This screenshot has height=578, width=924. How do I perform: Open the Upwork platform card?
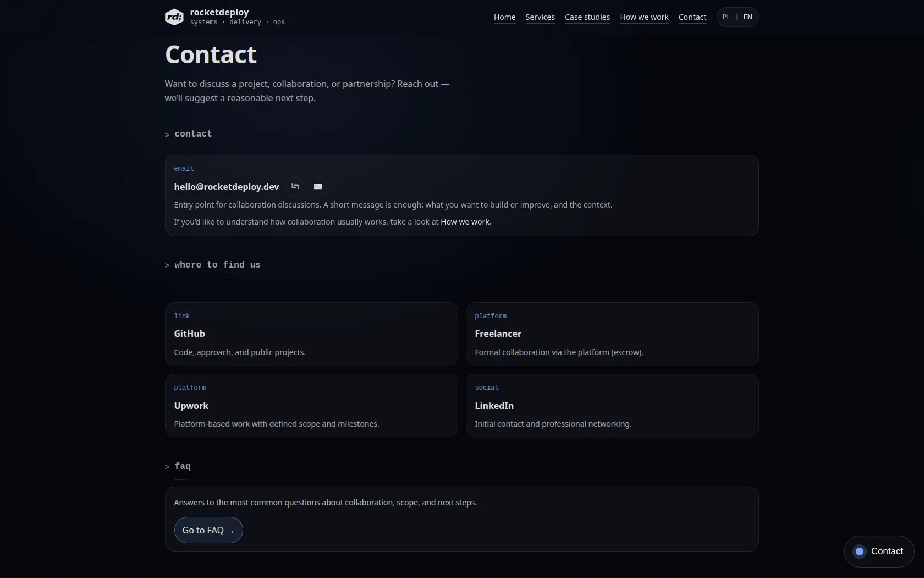click(311, 406)
